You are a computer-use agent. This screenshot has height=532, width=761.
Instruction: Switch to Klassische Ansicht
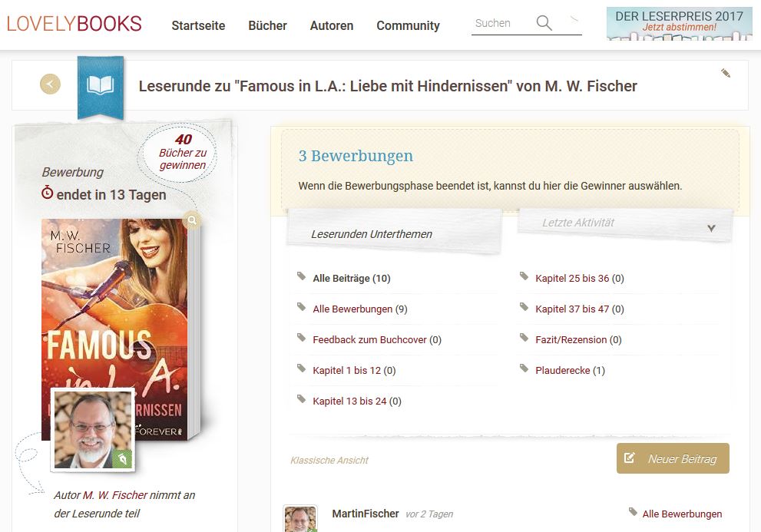(329, 460)
